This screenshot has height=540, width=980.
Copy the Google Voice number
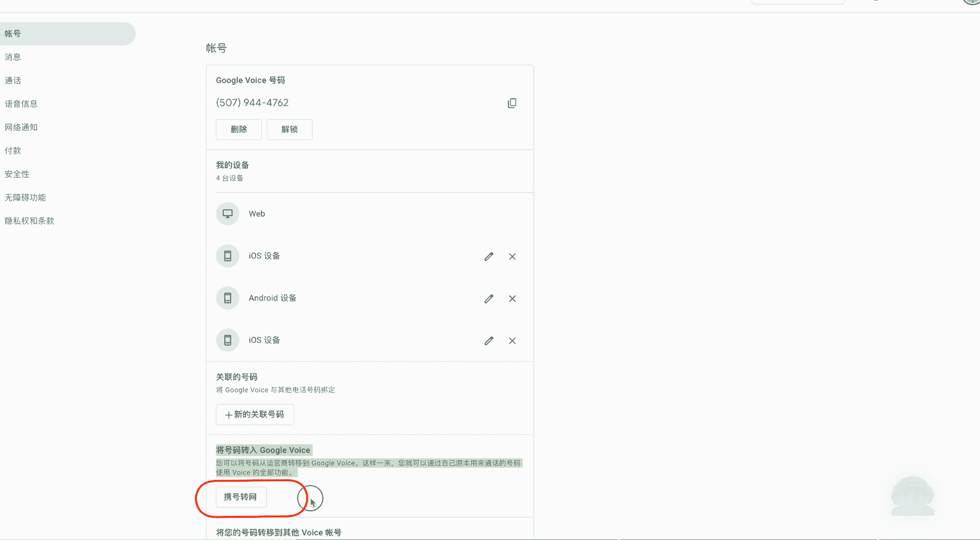point(512,103)
